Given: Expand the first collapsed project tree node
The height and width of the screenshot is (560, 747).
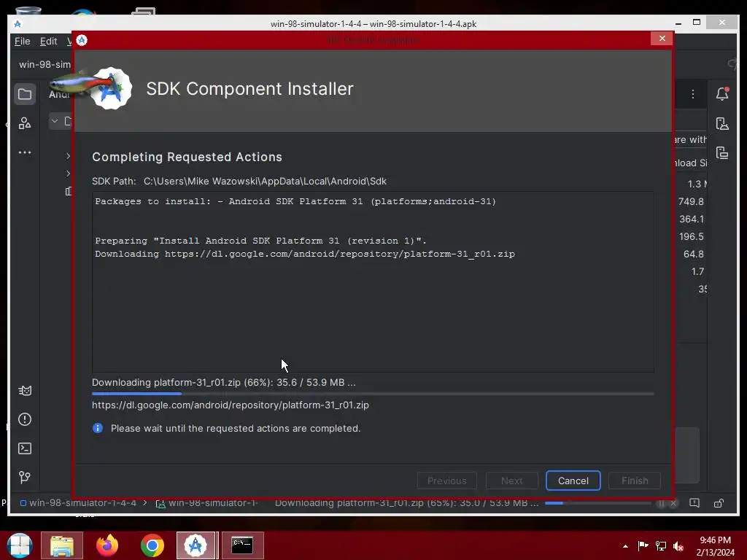Looking at the screenshot, I should (x=68, y=156).
